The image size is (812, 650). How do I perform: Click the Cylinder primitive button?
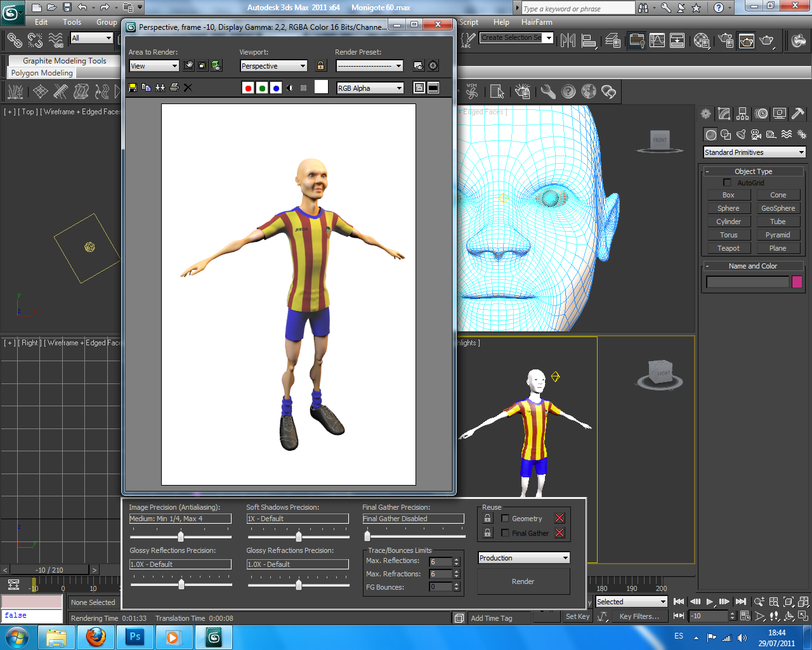coord(728,222)
